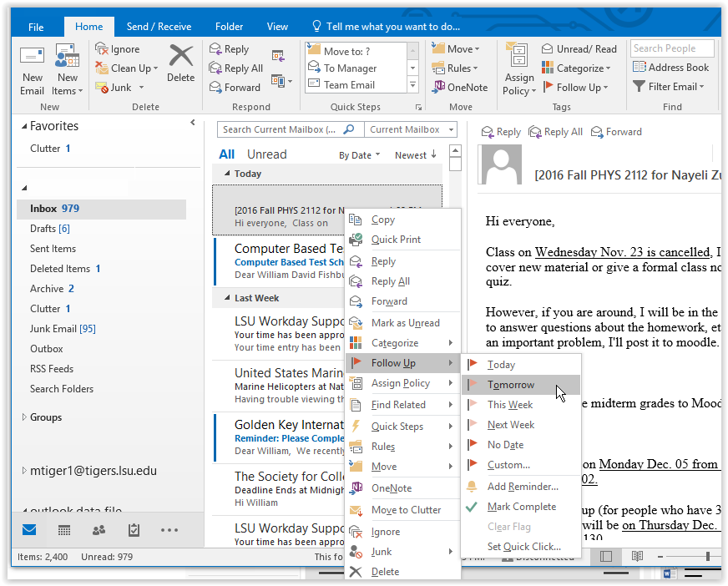This screenshot has width=728, height=586.
Task: Open the New Items menu
Action: (x=68, y=71)
